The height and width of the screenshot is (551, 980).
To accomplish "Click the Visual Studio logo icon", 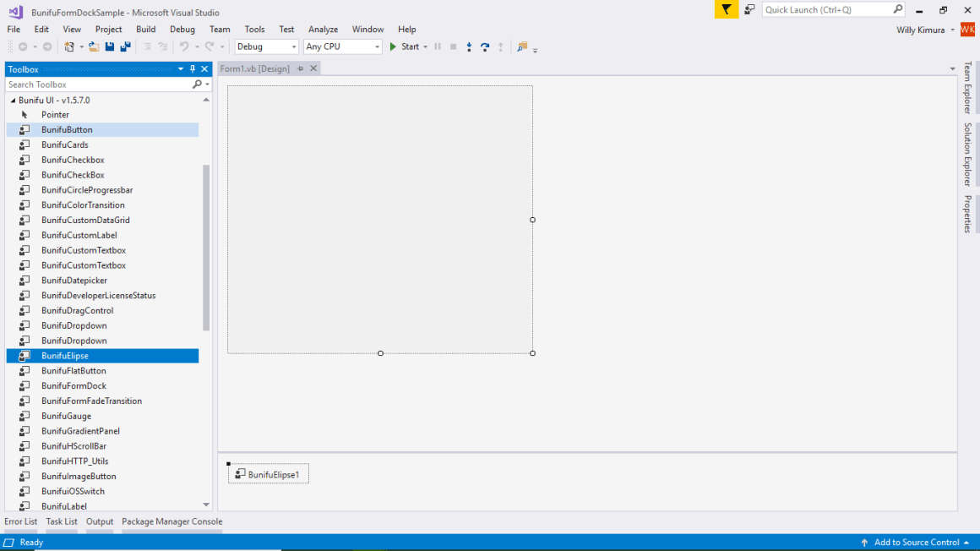I will pyautogui.click(x=15, y=12).
